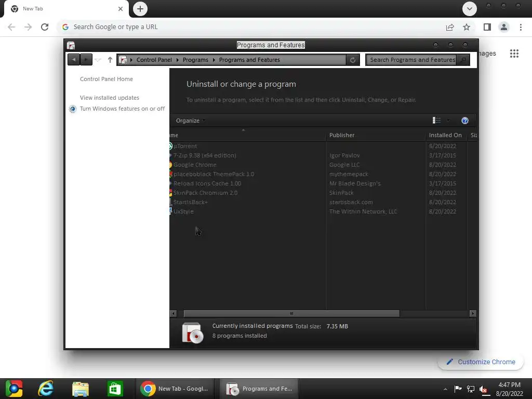
Task: Open Turn Windows features on or off
Action: [x=122, y=109]
